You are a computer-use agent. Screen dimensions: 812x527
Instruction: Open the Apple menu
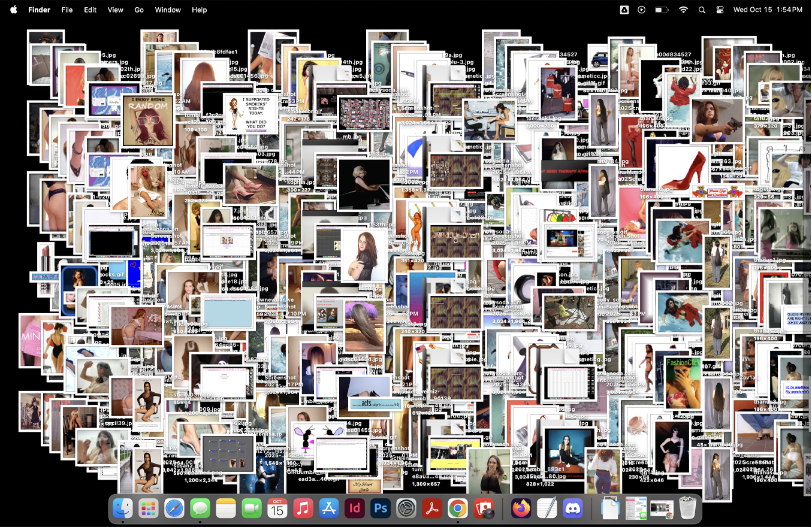pos(14,10)
